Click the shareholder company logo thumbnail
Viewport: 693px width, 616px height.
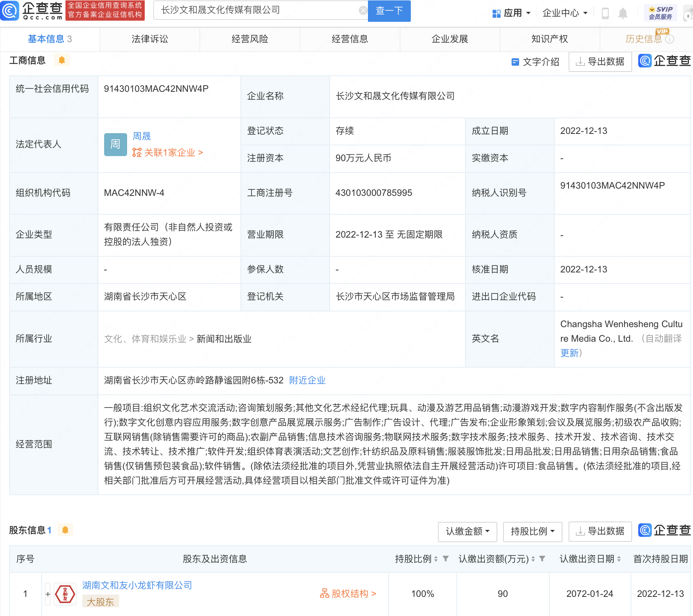pos(65,594)
